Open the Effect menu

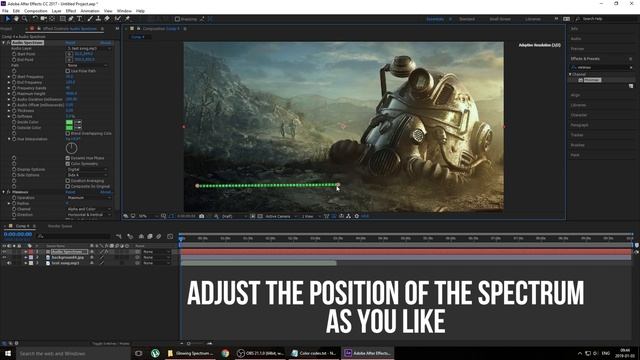(71, 11)
